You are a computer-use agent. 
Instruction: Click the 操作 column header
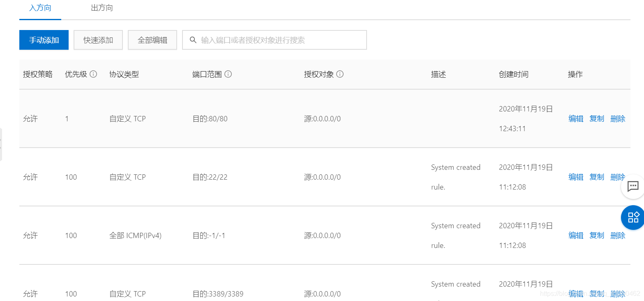pyautogui.click(x=575, y=74)
